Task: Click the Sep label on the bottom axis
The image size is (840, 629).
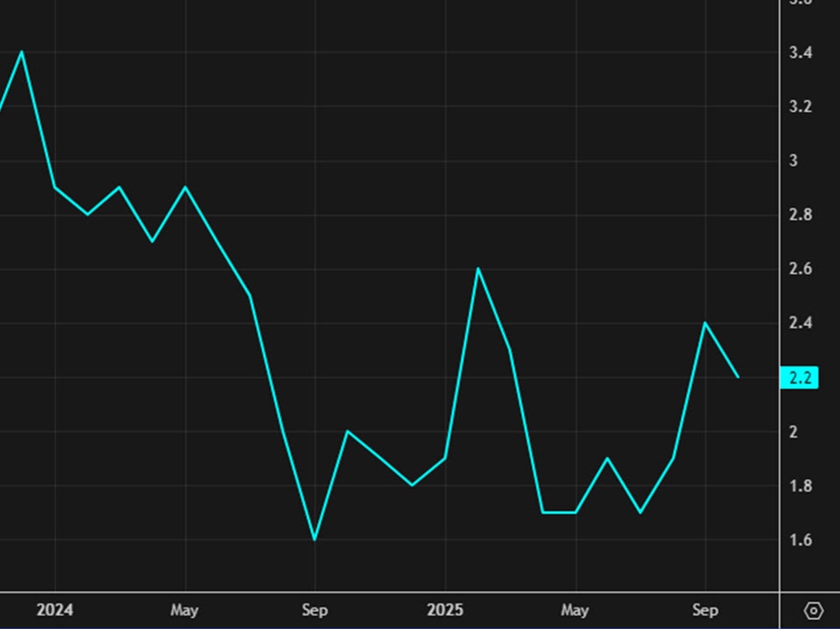Action: click(x=315, y=609)
